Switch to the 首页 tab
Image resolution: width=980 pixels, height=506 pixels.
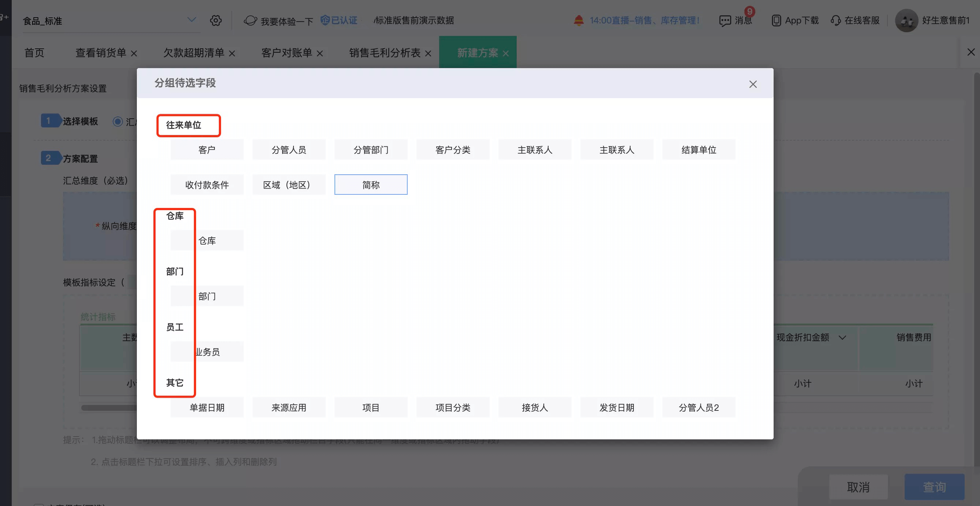[x=34, y=53]
